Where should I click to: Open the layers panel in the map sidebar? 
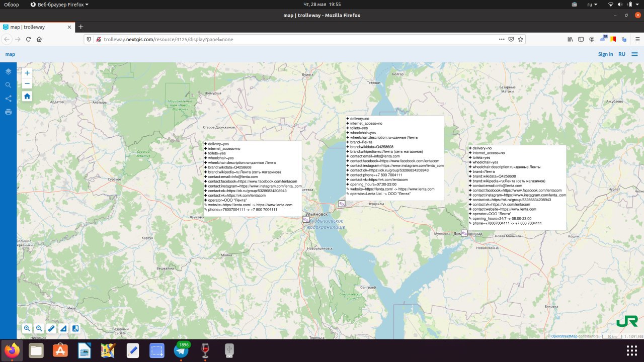(8, 72)
